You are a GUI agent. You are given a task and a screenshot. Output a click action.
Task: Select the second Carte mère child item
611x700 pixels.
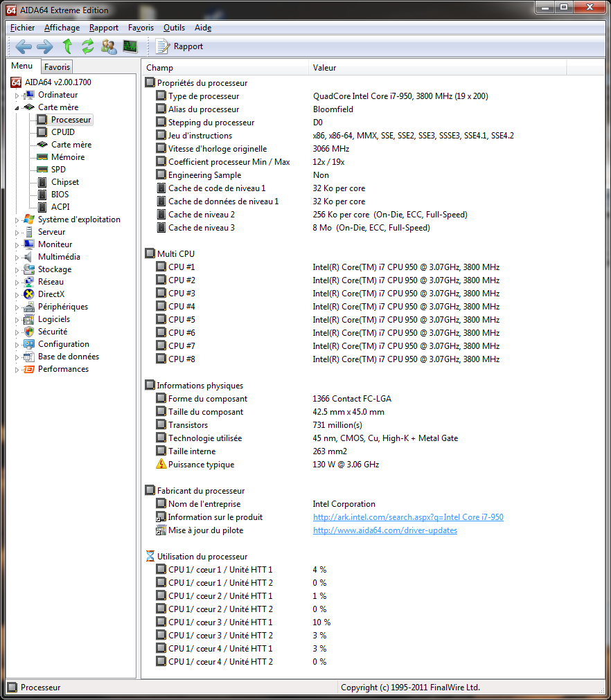pyautogui.click(x=71, y=145)
